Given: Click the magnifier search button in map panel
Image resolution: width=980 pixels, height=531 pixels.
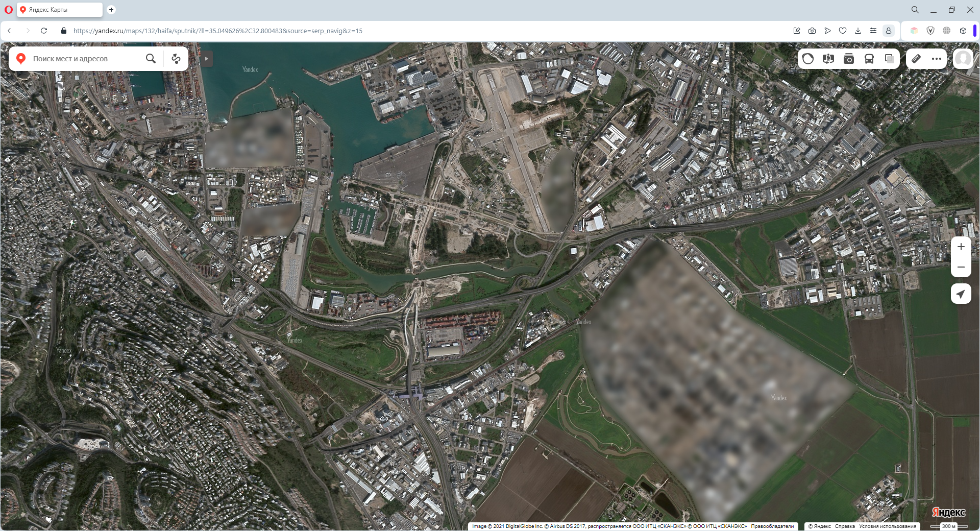Looking at the screenshot, I should [x=151, y=59].
